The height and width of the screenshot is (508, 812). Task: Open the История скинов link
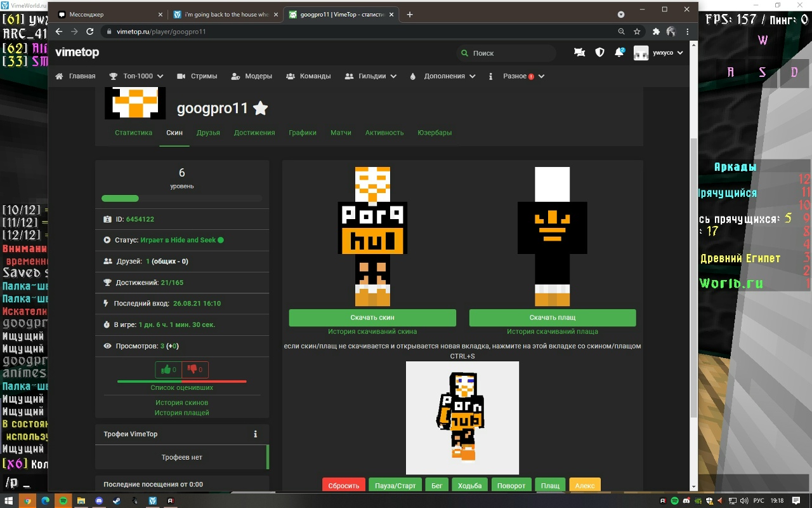pyautogui.click(x=182, y=403)
